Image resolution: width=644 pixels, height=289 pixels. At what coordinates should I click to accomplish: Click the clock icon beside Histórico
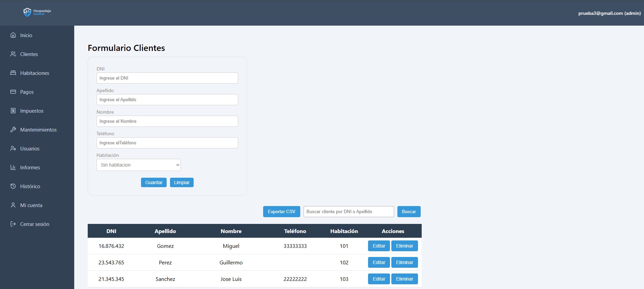coord(13,186)
